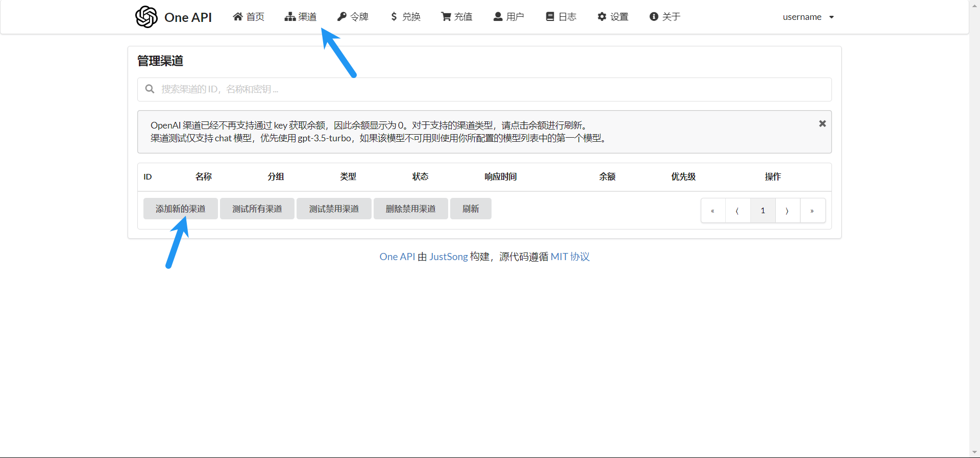The height and width of the screenshot is (458, 980).
Task: Dismiss the OpenAI notice message
Action: (x=822, y=123)
